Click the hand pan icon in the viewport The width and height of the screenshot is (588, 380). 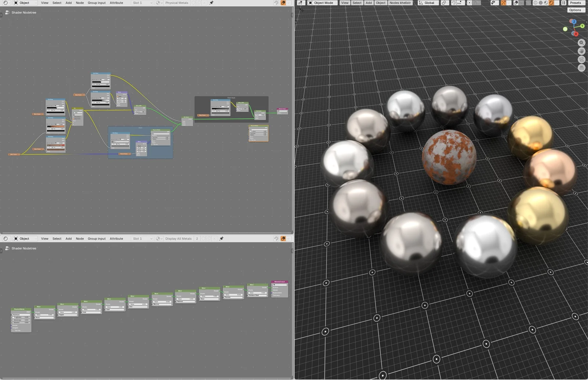click(x=582, y=51)
